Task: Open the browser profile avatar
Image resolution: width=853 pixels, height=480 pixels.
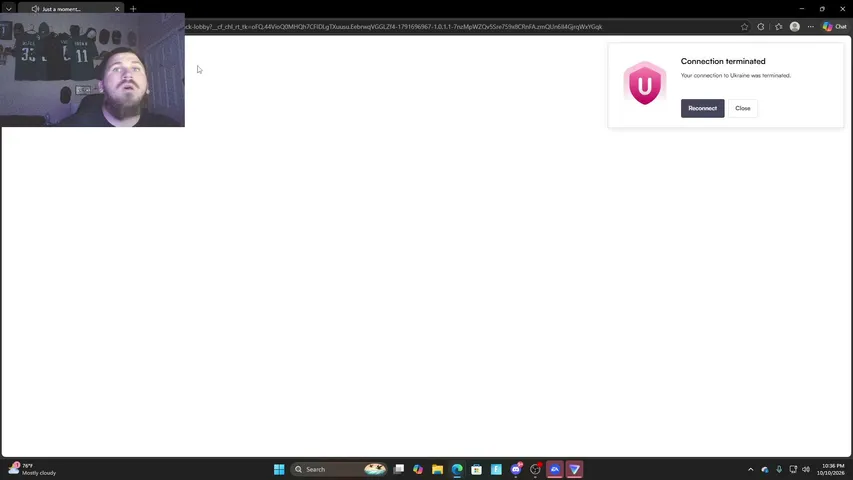Action: pyautogui.click(x=795, y=27)
